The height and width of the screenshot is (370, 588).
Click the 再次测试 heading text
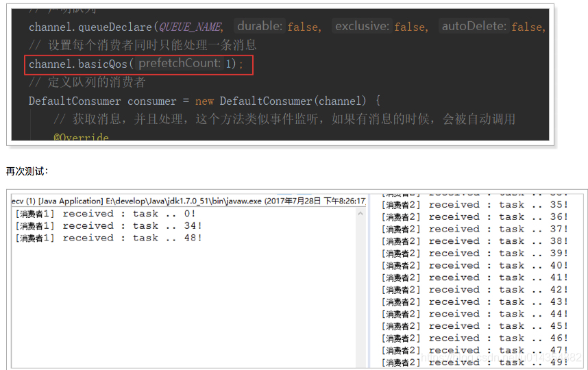click(x=27, y=171)
